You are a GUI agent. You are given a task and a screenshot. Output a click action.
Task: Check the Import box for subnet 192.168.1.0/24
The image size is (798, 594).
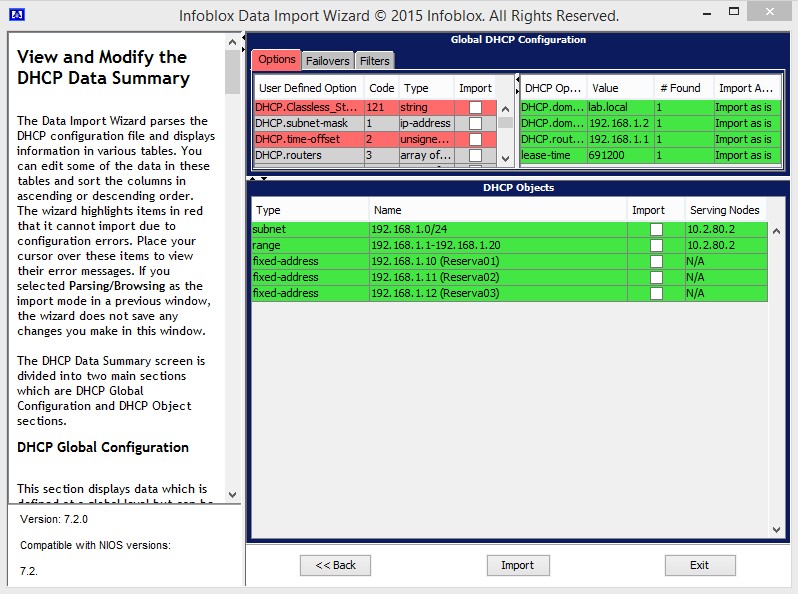click(656, 230)
